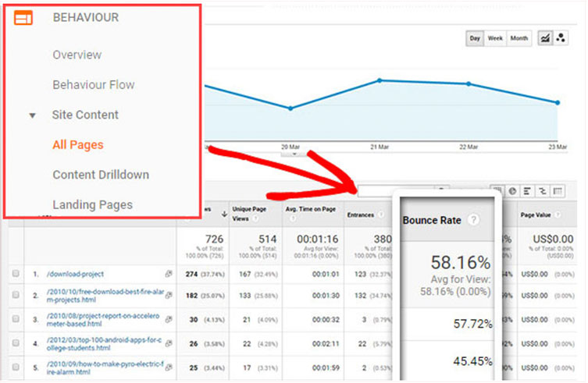Sort by Unique Page Views column header

(x=249, y=214)
